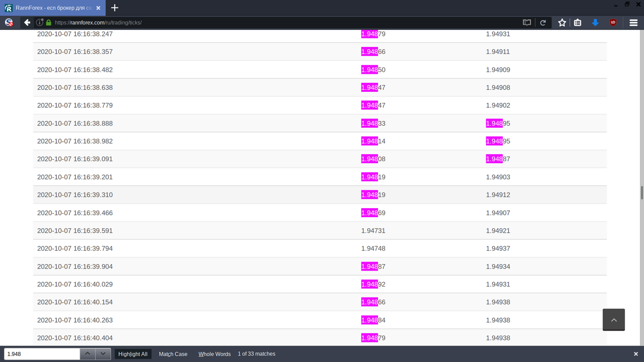Select timestamp 2020-10-07 16:16:38.247
This screenshot has height=362, width=644.
click(75, 34)
